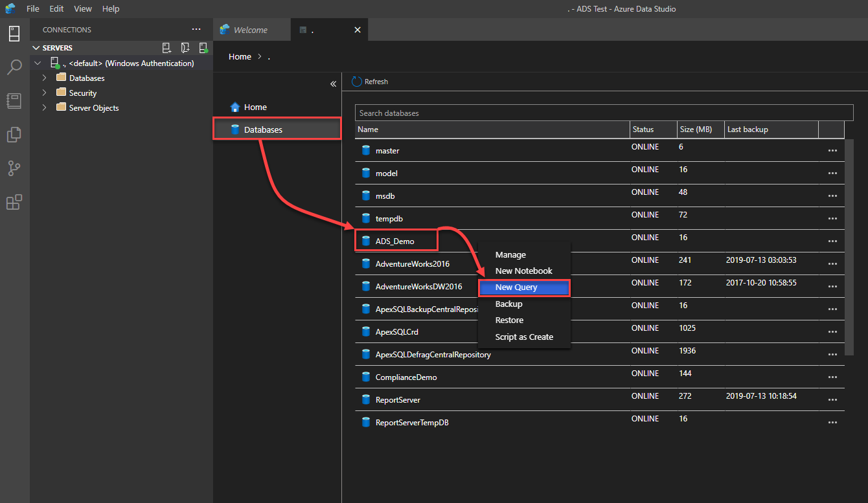Click New Server Group icon in Servers header

(x=185, y=48)
